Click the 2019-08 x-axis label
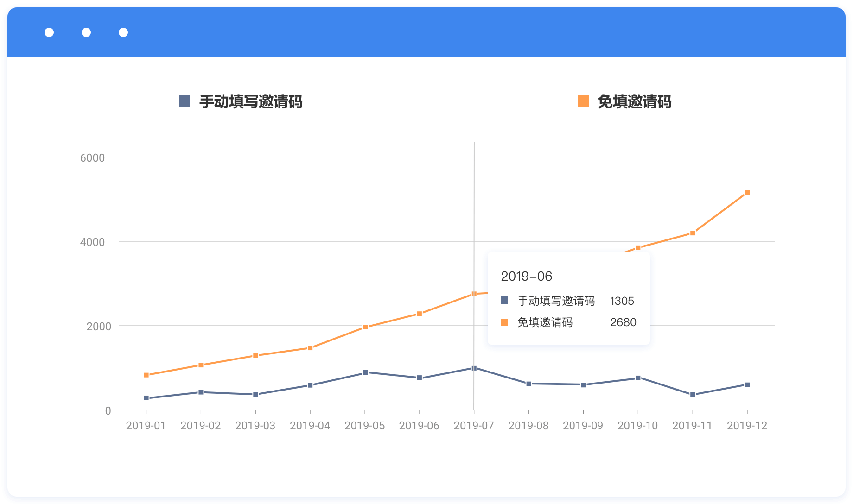The image size is (853, 504). click(x=528, y=426)
